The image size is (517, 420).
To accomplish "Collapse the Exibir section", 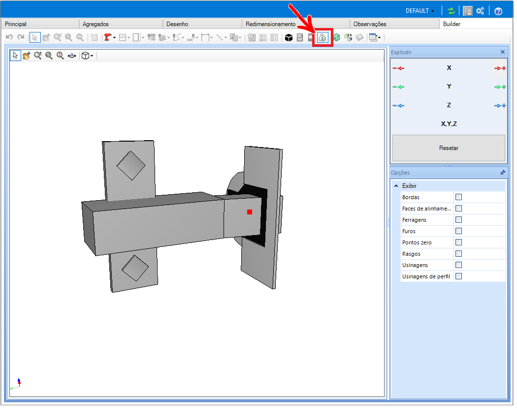I will coord(396,186).
